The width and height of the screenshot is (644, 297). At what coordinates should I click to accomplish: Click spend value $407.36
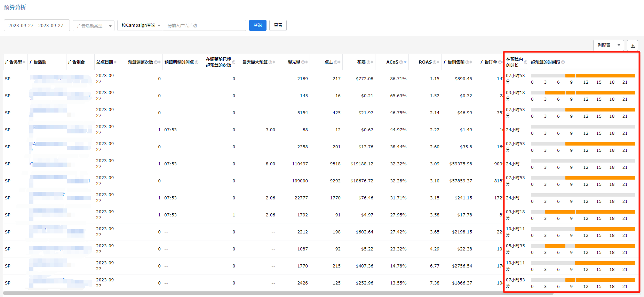[x=365, y=266]
